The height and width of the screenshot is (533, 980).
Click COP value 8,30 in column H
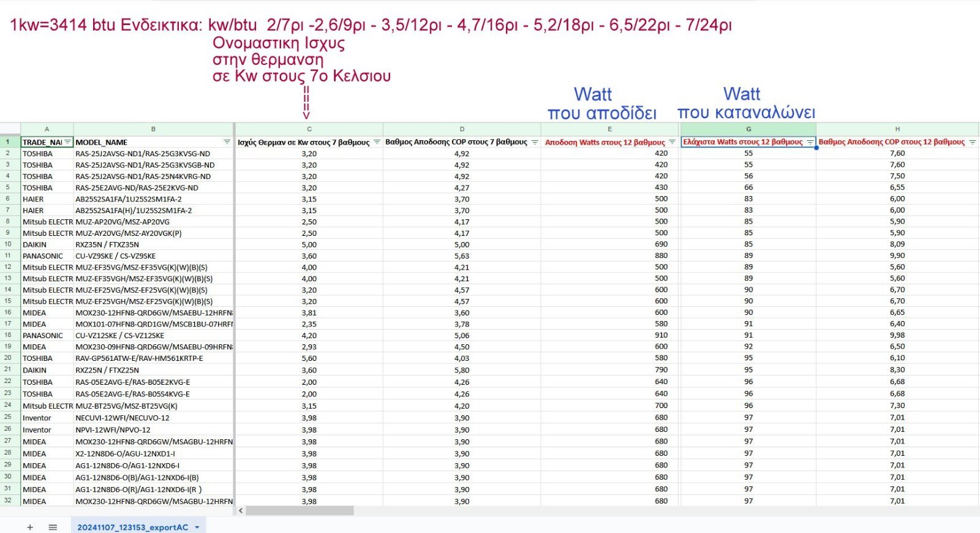point(897,369)
